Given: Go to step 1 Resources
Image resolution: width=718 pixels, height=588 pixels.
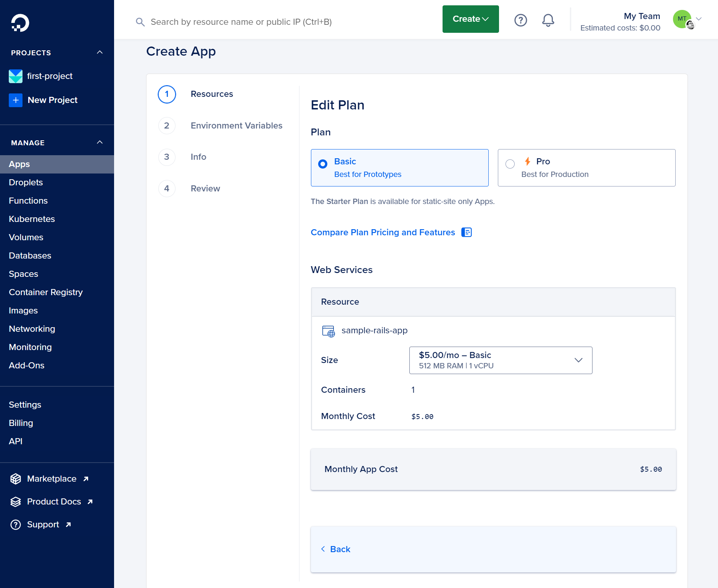Looking at the screenshot, I should (x=195, y=94).
